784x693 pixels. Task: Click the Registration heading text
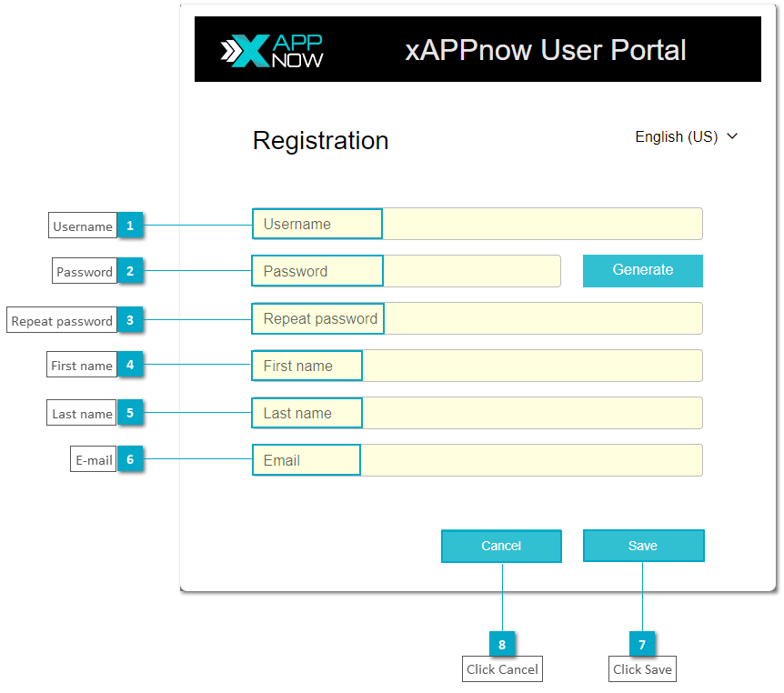pyautogui.click(x=320, y=140)
